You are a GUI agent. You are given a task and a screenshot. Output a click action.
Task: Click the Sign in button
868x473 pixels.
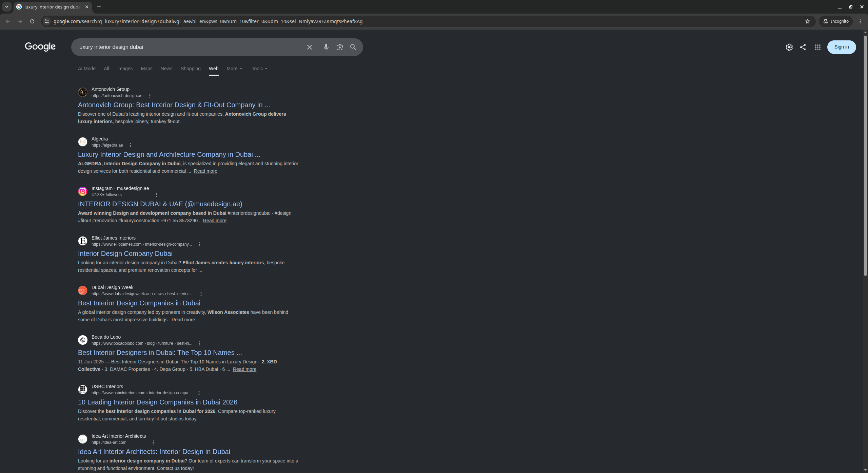pos(842,47)
